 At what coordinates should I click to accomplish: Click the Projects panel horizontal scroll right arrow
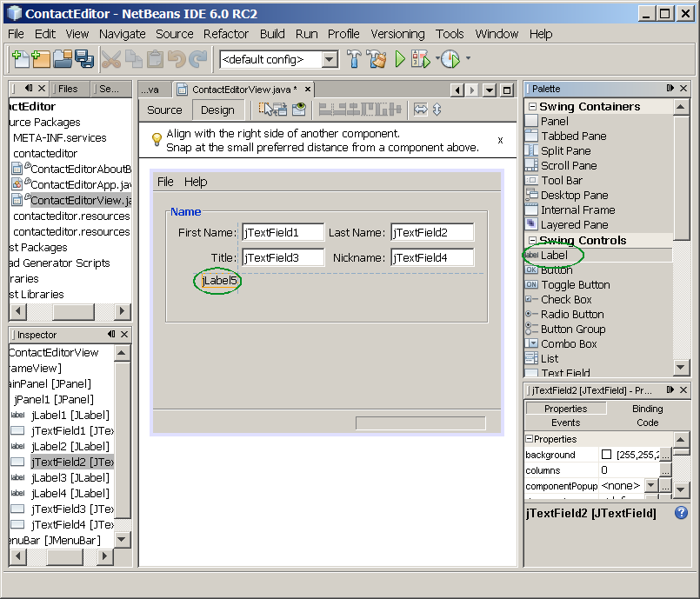[122, 310]
